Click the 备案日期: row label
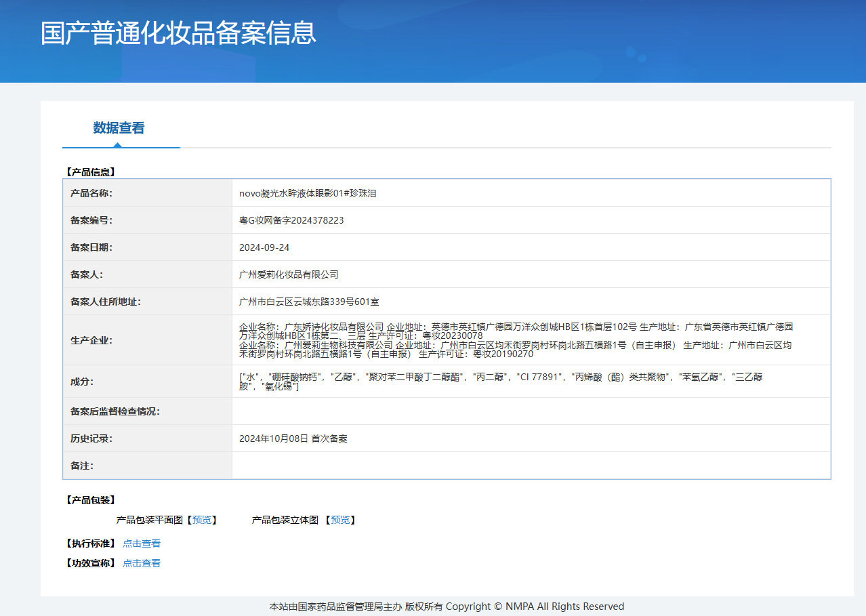The width and height of the screenshot is (866, 616). pos(91,247)
